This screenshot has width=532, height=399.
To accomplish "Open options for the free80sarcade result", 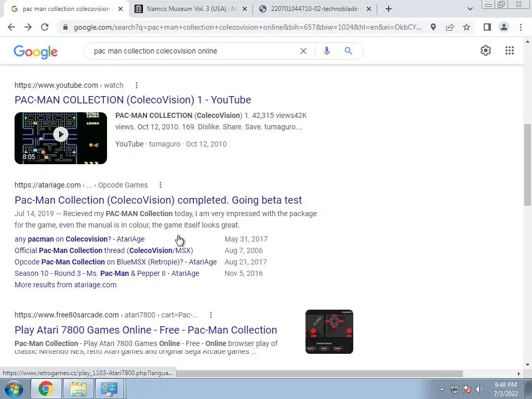I will coord(211,315).
